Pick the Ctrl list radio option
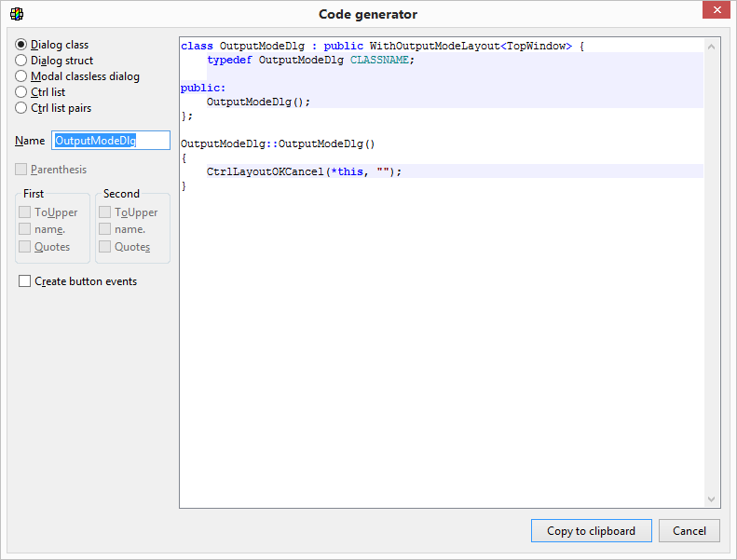 [21, 92]
